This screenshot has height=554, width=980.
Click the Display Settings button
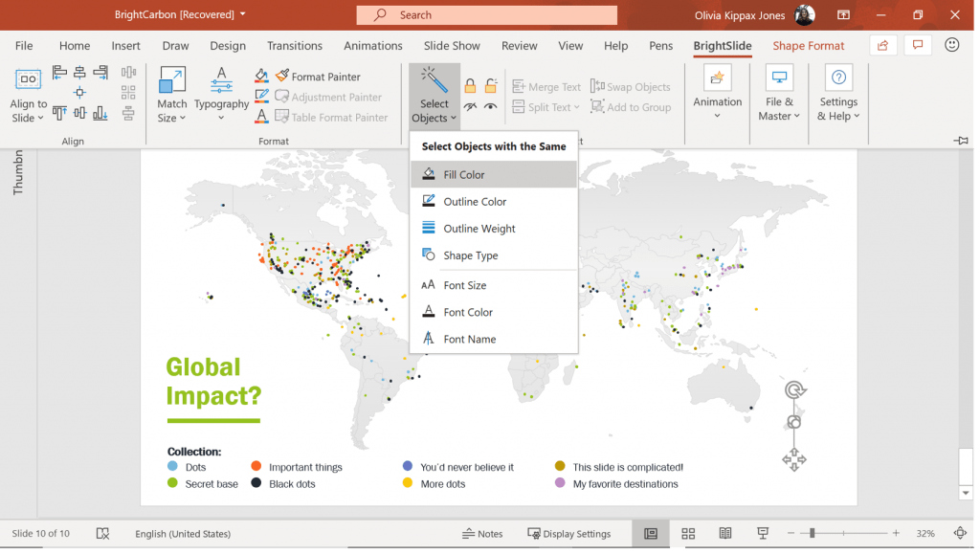tap(568, 534)
